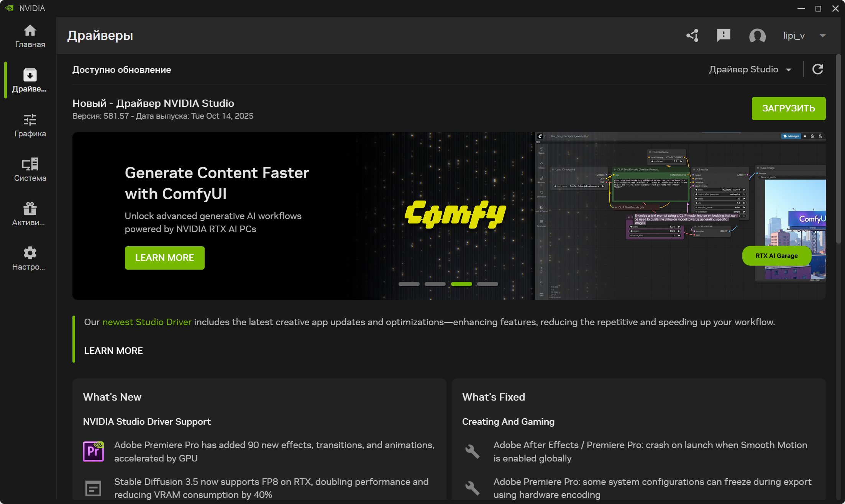Click the green LEARN MORE banner button
The width and height of the screenshot is (845, 504).
(164, 258)
